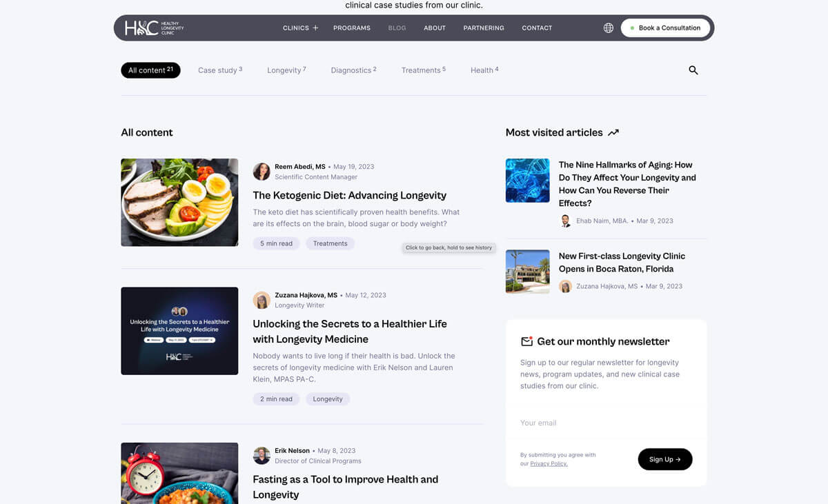
Task: Click Ehab Naim's author avatar
Action: tap(565, 221)
